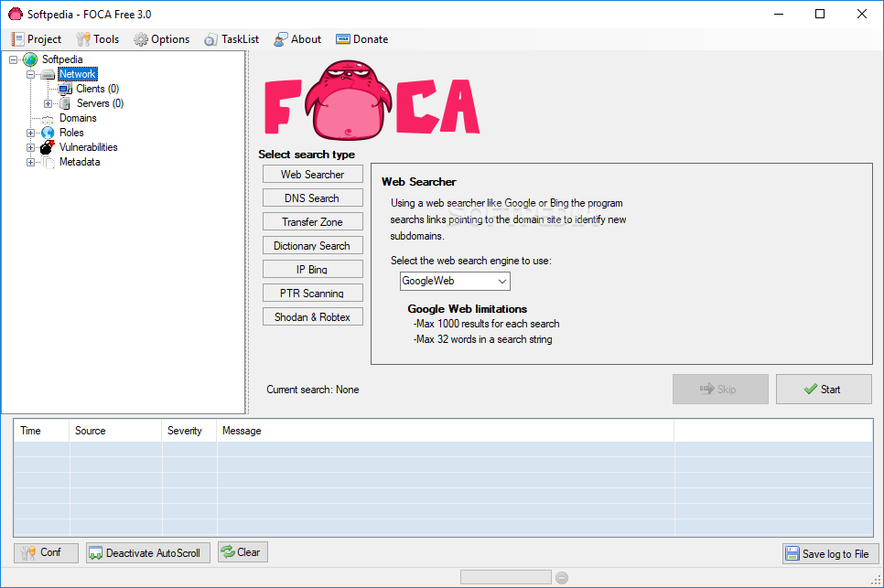Click the Softpedia globe icon in tree

[x=30, y=59]
